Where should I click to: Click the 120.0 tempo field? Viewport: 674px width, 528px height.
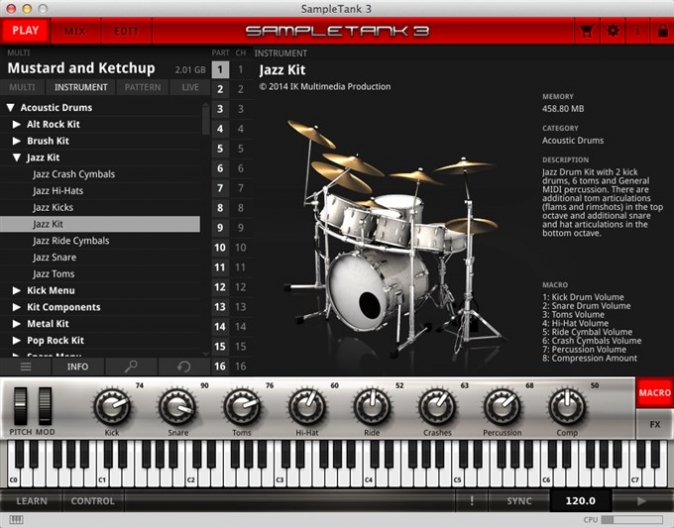point(580,501)
